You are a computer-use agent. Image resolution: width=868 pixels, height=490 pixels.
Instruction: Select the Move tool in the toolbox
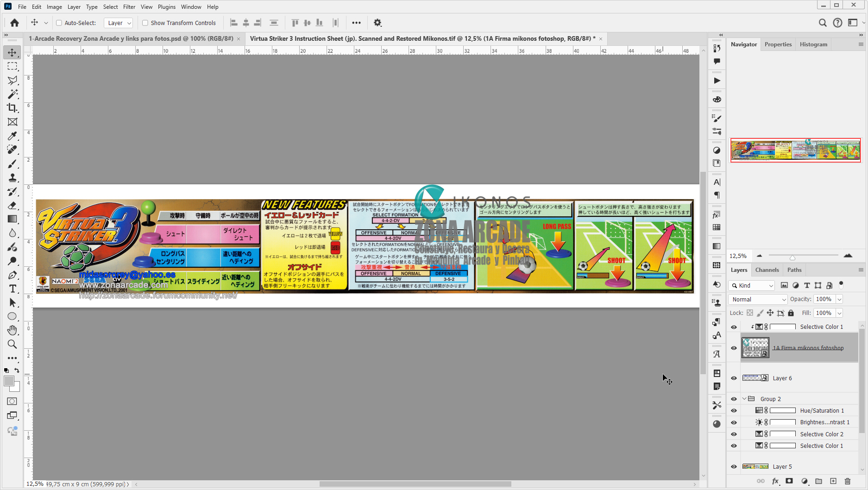coord(13,52)
